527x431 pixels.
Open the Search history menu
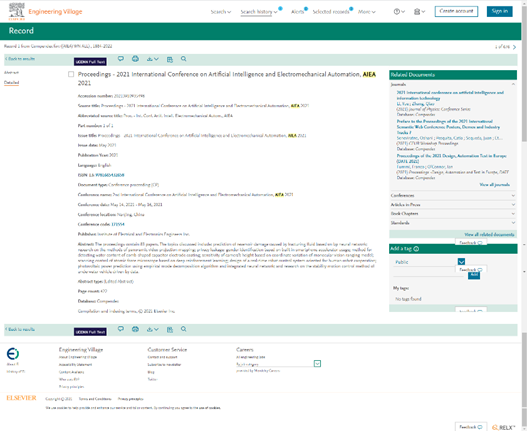pos(259,12)
